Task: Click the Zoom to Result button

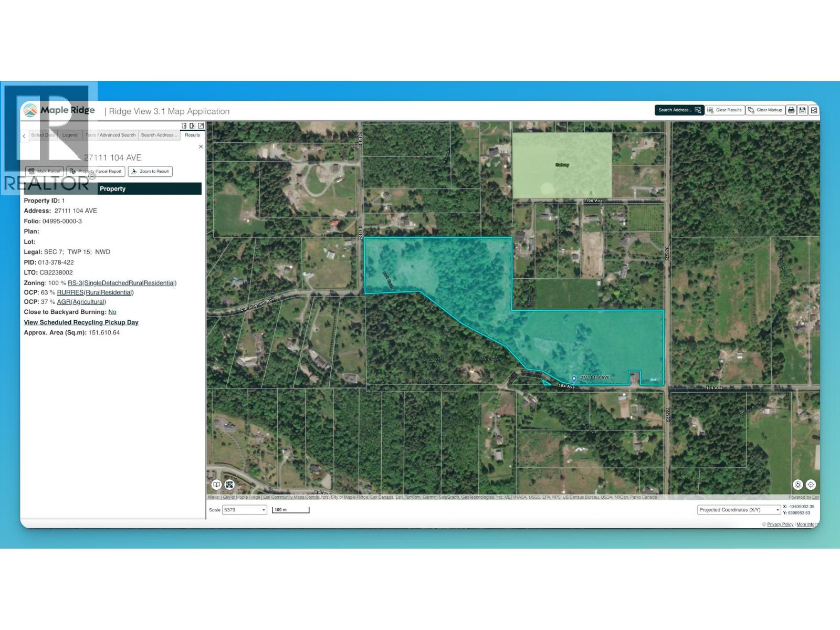Action: (x=150, y=171)
